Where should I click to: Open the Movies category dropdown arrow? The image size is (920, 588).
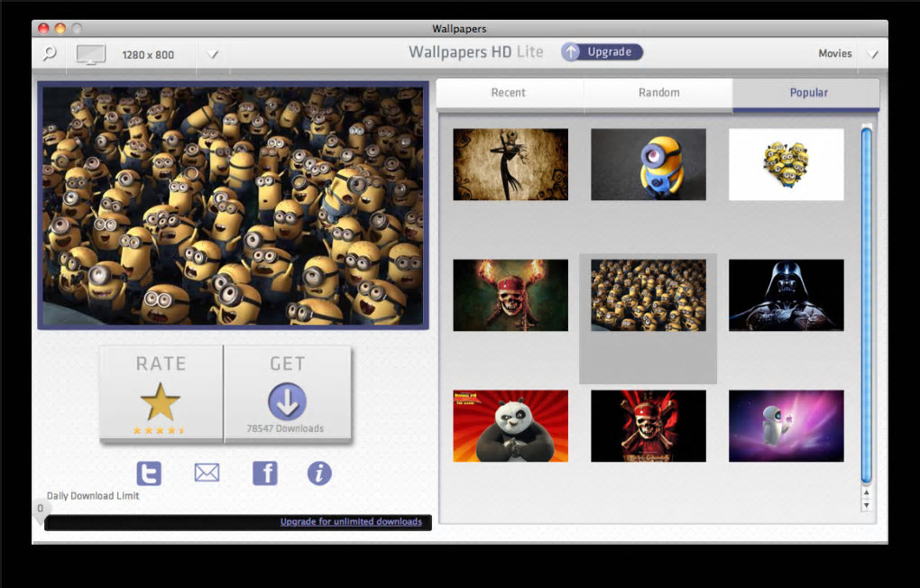[x=872, y=54]
